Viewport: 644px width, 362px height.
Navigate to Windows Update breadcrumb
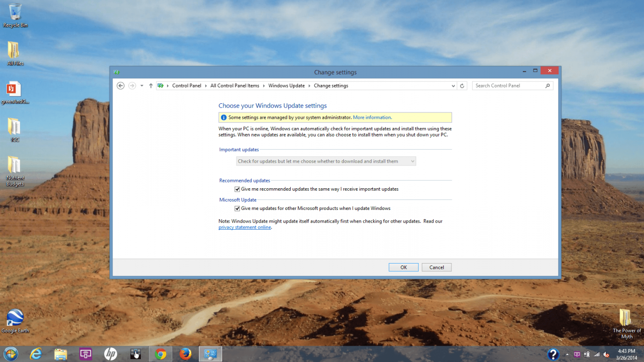(x=286, y=86)
